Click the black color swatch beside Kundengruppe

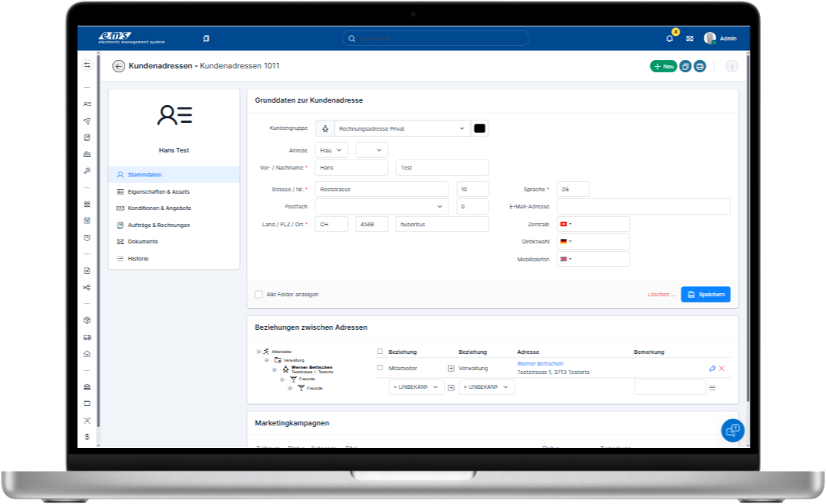(480, 128)
